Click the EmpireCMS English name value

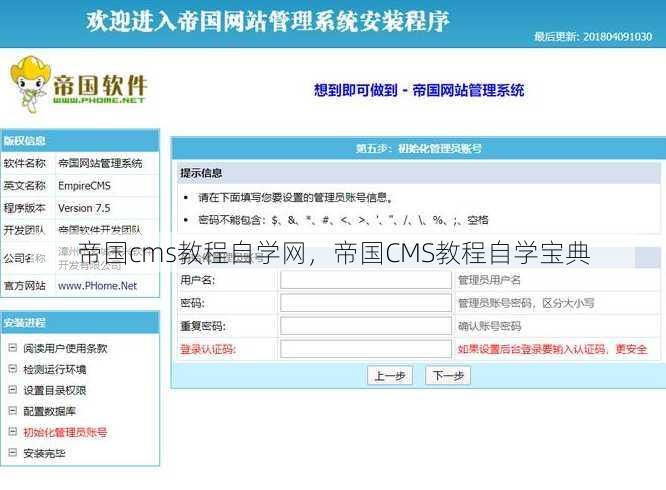coord(84,186)
